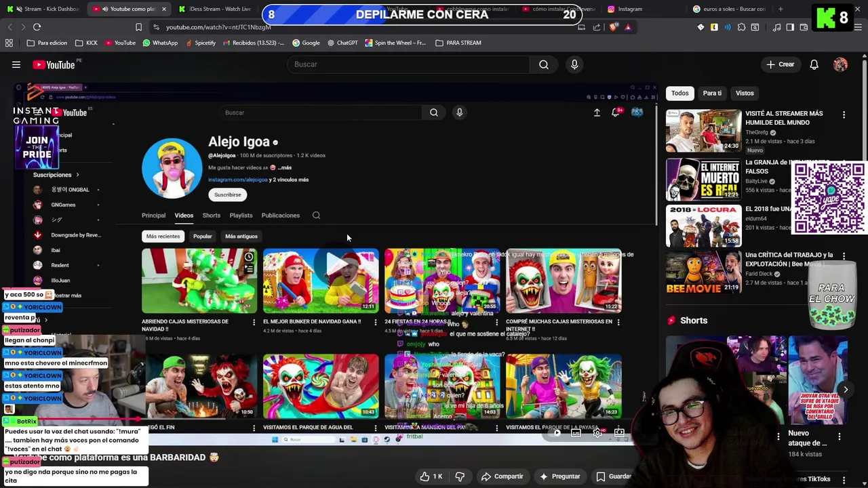Click the Recibidos (13.523) Gmail bookmark
This screenshot has width=868, height=488.
pyautogui.click(x=254, y=43)
